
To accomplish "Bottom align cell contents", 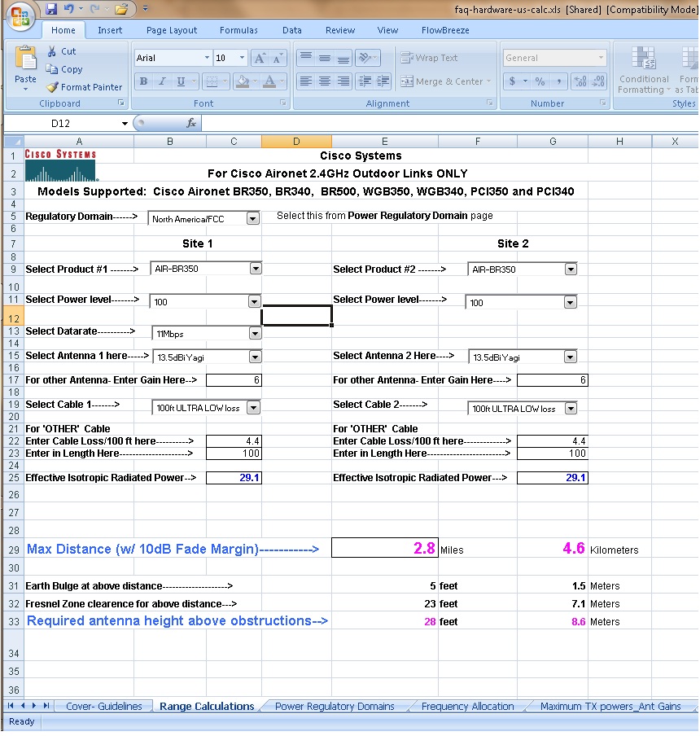I will click(x=343, y=58).
